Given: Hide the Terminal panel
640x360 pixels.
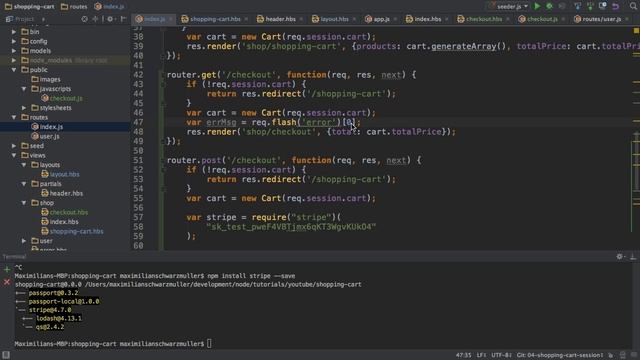Looking at the screenshot, I should pyautogui.click(x=633, y=256).
